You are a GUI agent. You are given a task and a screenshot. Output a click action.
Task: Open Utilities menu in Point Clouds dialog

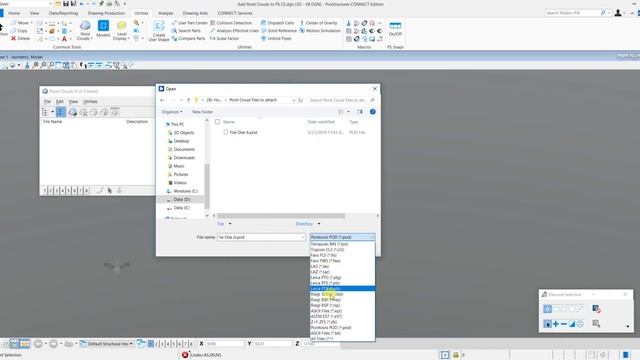click(x=90, y=102)
